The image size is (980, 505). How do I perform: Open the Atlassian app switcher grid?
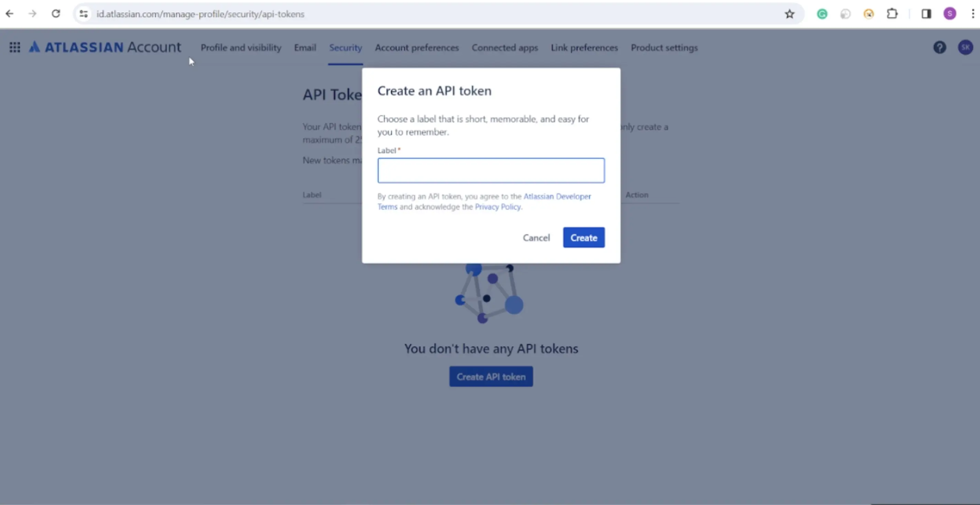point(15,47)
